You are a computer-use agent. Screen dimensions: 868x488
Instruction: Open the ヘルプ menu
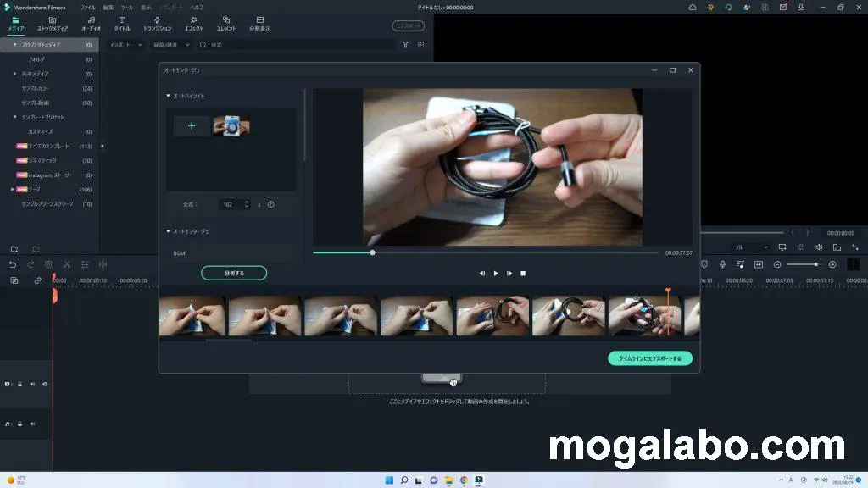197,7
